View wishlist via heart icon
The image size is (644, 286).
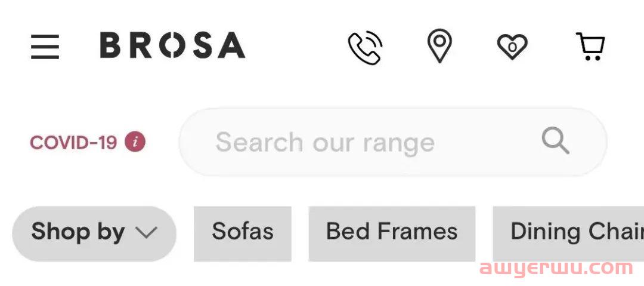512,47
